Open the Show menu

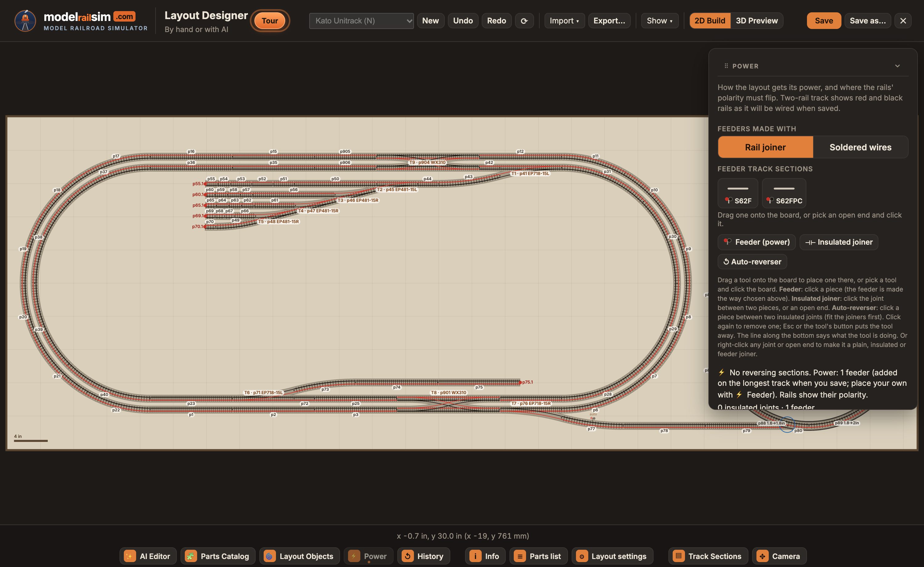tap(659, 21)
